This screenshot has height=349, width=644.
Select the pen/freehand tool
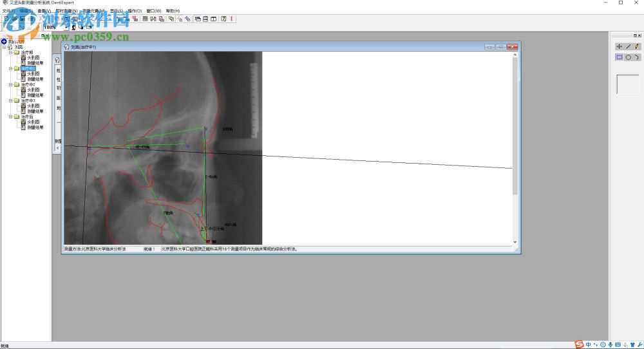637,46
